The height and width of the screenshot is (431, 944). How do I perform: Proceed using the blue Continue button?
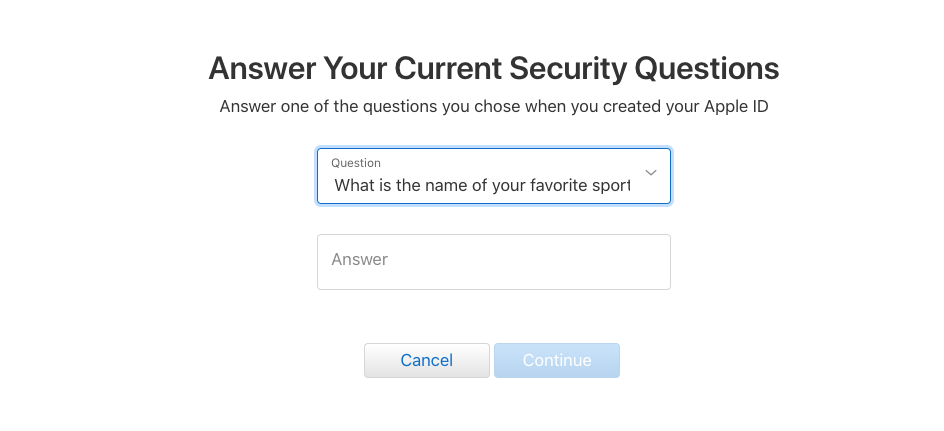556,360
